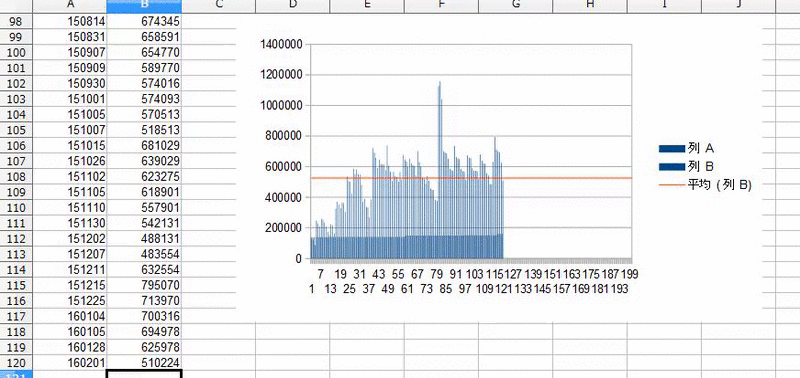Click cell containing 150907
This screenshot has height=378, width=800.
tap(70, 53)
